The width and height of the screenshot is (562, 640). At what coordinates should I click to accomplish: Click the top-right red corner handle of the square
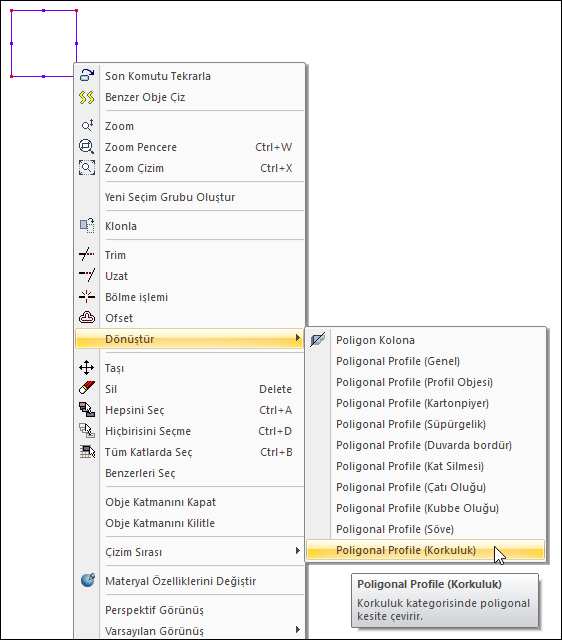(77, 11)
